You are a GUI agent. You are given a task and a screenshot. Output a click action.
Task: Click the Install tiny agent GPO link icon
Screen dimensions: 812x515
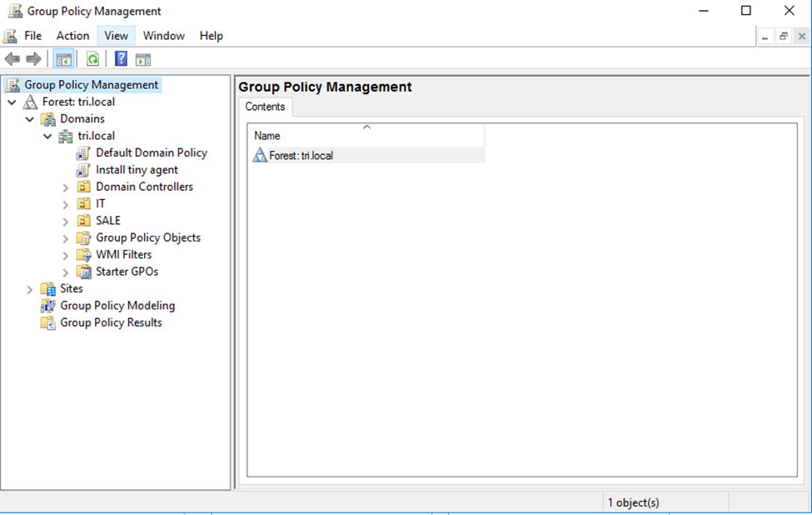[x=82, y=170]
